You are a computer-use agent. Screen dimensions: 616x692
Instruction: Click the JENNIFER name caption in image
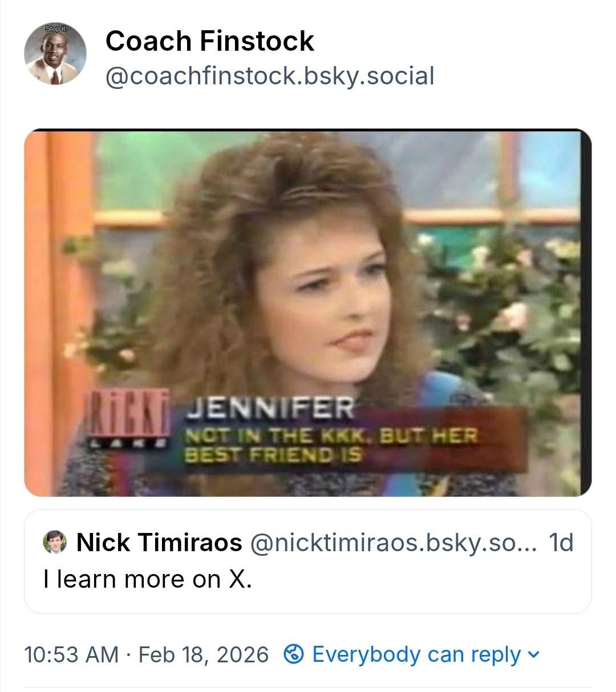click(270, 408)
